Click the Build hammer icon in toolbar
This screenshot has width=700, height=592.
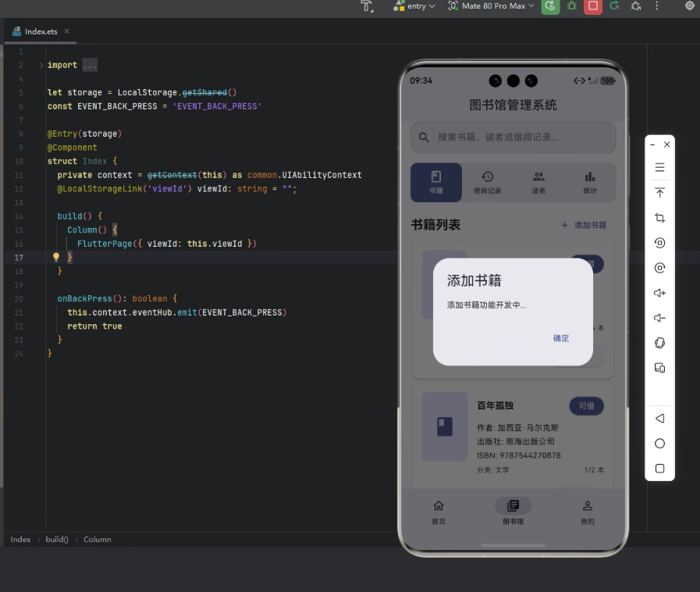click(367, 5)
